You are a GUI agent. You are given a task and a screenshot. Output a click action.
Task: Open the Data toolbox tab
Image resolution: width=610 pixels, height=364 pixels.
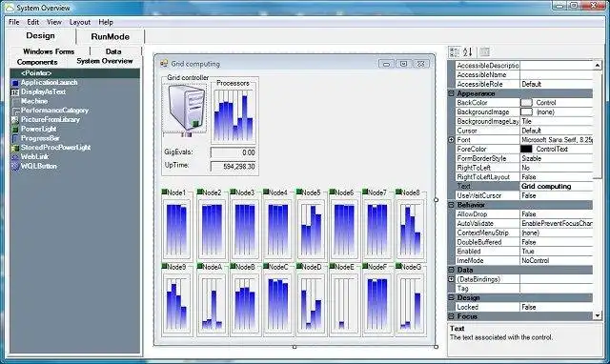pos(113,51)
